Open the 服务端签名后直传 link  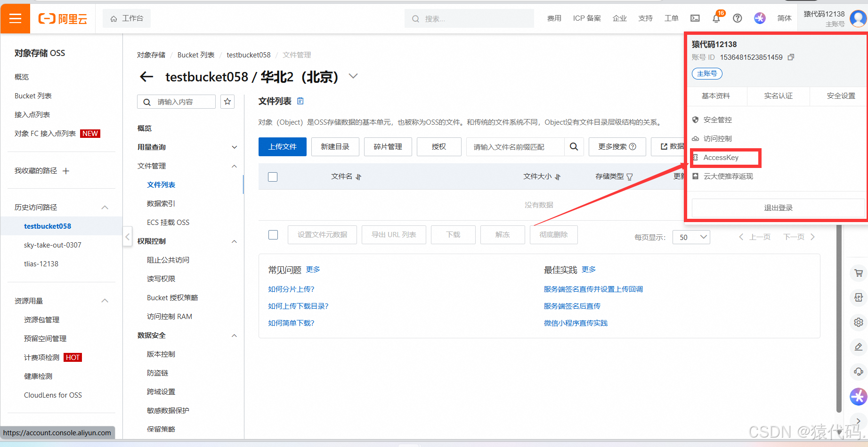pos(572,306)
